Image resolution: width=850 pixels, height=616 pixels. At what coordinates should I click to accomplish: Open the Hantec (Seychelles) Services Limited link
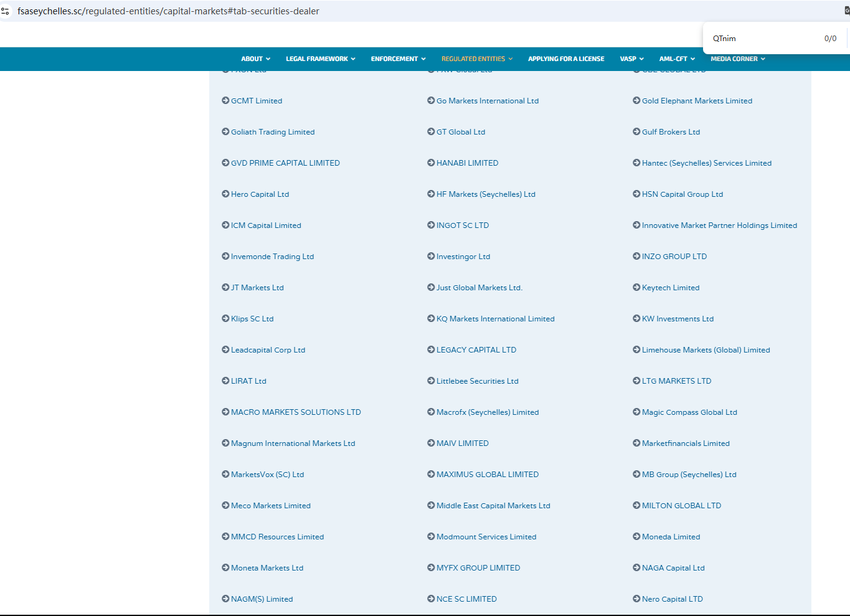point(707,163)
